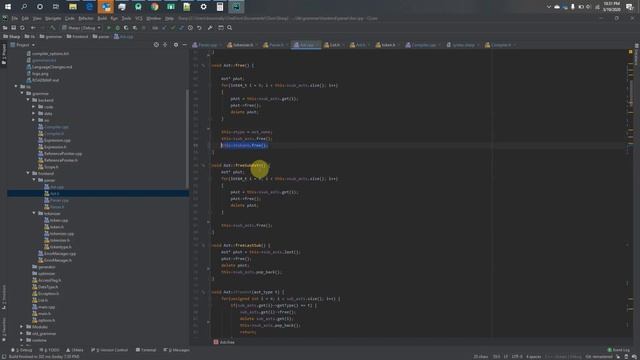This screenshot has width=640, height=360.
Task: Open the Window menu
Action: pos(153,18)
